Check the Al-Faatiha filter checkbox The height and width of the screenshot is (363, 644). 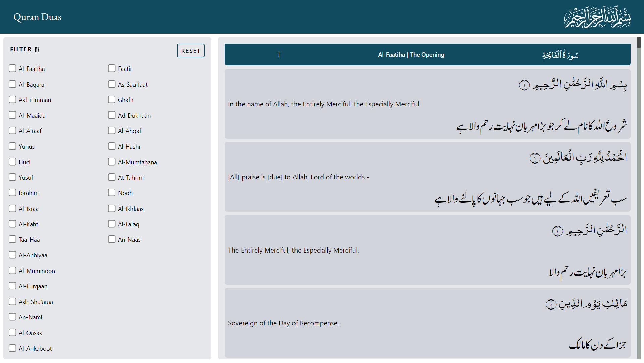[x=12, y=68]
